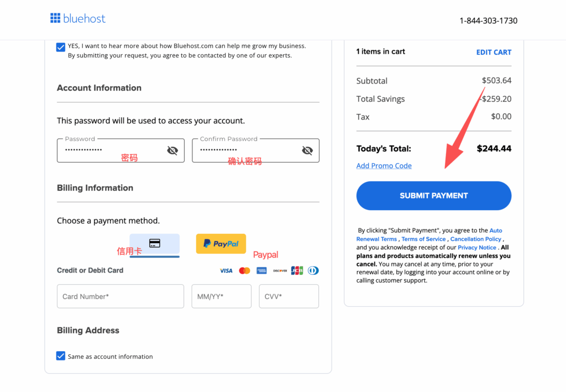566x392 pixels.
Task: Choose the PayPal payment option
Action: [221, 243]
